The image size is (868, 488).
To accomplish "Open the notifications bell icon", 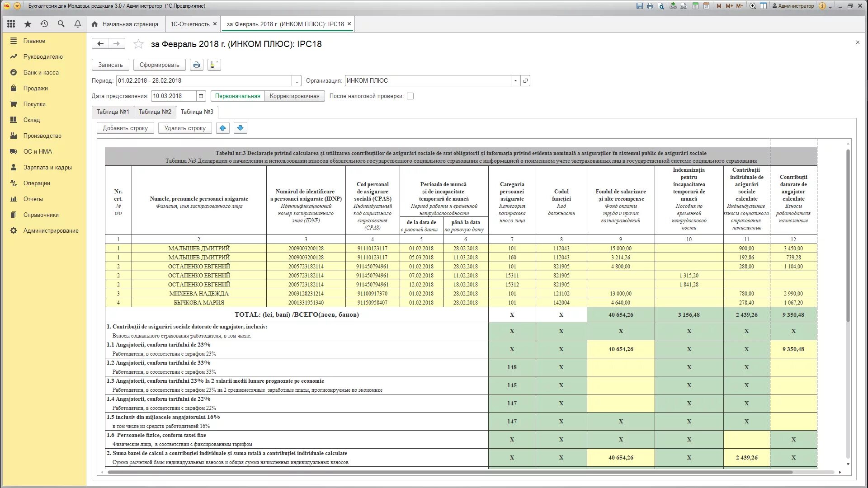I will pos(78,24).
